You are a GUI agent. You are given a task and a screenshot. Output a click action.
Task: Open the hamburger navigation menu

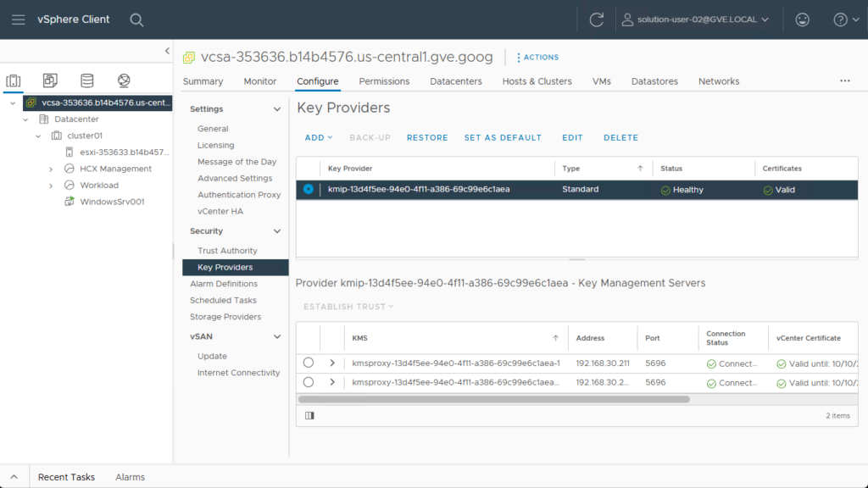tap(19, 19)
